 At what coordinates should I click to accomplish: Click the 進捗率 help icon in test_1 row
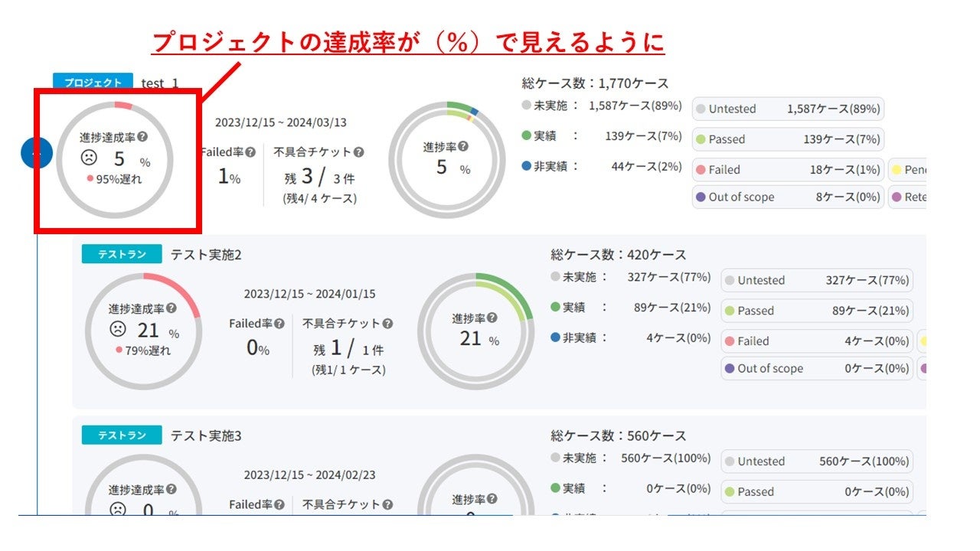click(462, 146)
